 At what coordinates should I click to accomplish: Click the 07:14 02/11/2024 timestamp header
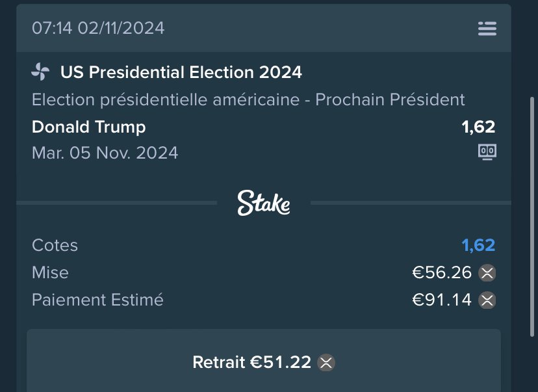[x=98, y=28]
